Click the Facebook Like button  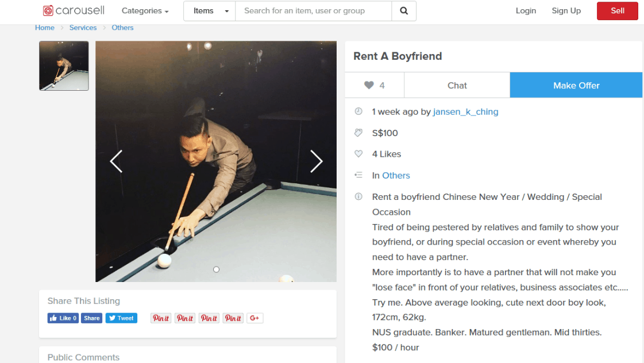point(63,318)
